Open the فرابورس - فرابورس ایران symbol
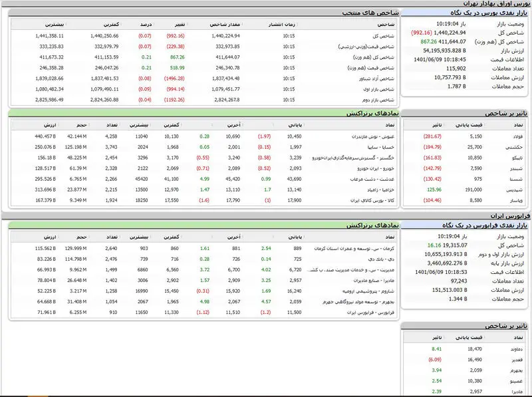This screenshot has width=532, height=397. click(370, 313)
